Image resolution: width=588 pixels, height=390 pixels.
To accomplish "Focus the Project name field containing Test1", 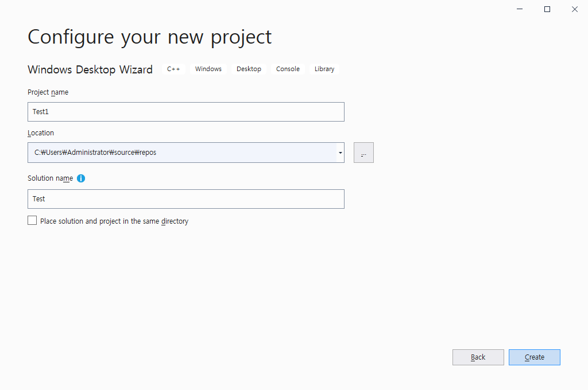I will [186, 112].
